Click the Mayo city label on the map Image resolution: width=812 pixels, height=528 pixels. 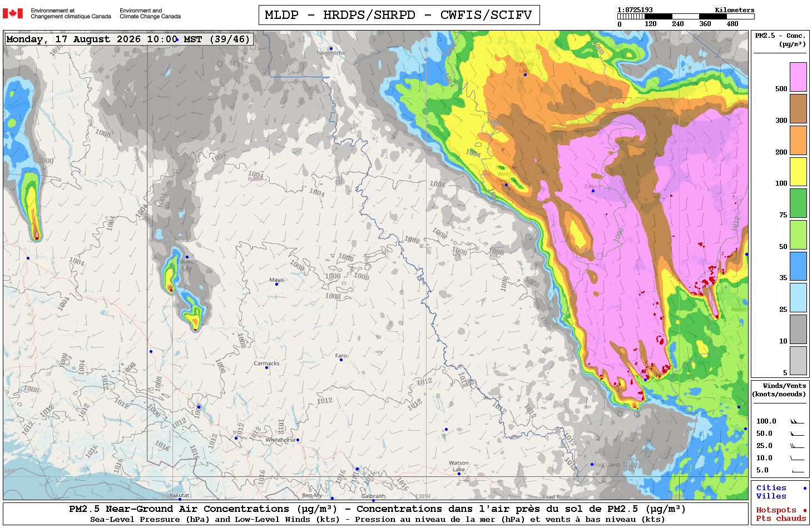pyautogui.click(x=276, y=280)
